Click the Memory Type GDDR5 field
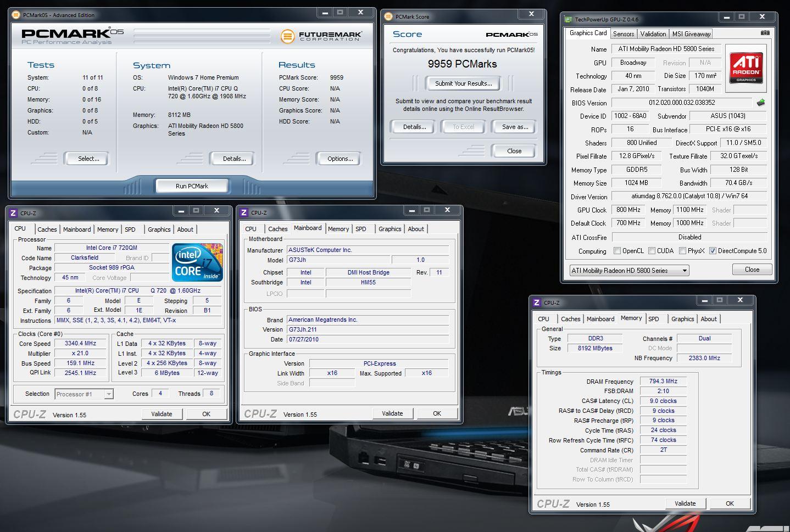The height and width of the screenshot is (532, 790). point(637,170)
